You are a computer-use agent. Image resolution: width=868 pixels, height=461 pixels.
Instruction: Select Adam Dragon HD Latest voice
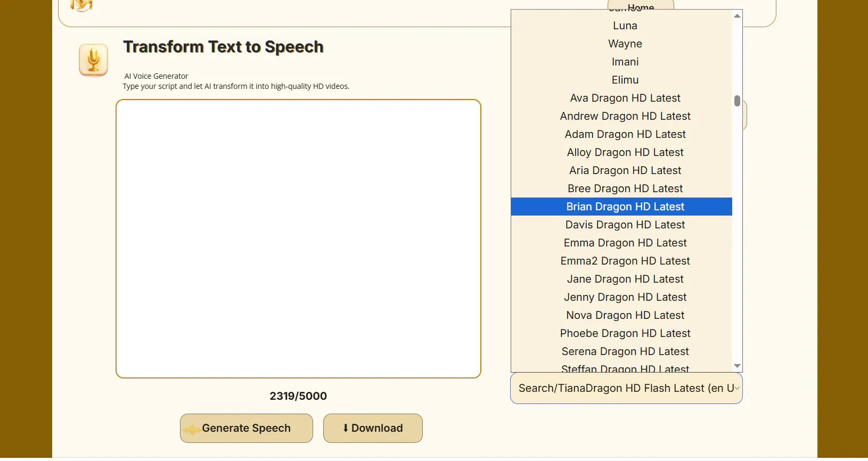coord(621,134)
